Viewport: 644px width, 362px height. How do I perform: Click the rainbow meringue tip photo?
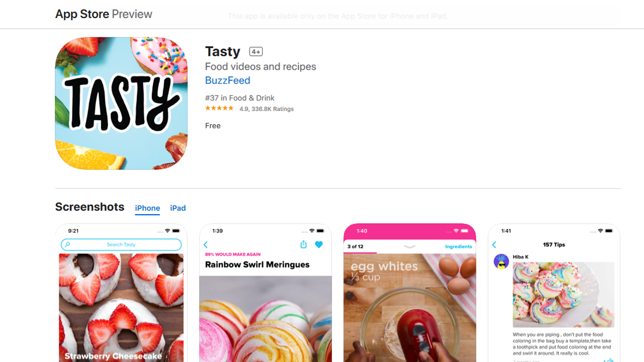[563, 295]
